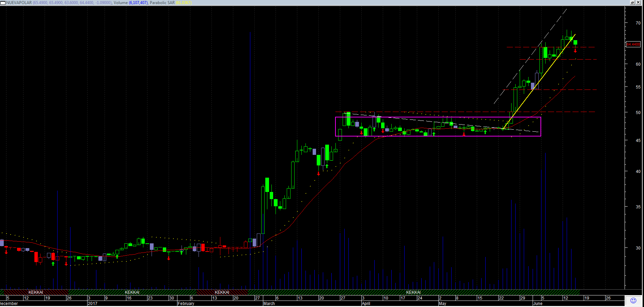
Task: Click the 2017 year label
Action: pos(93,304)
